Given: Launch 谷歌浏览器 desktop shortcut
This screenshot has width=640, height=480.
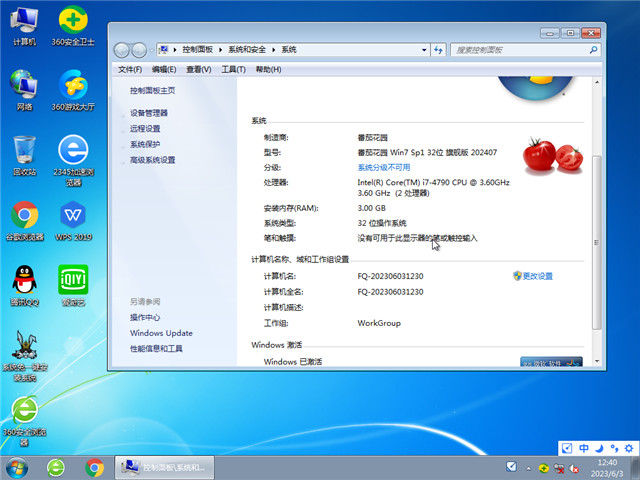Looking at the screenshot, I should coord(24,221).
